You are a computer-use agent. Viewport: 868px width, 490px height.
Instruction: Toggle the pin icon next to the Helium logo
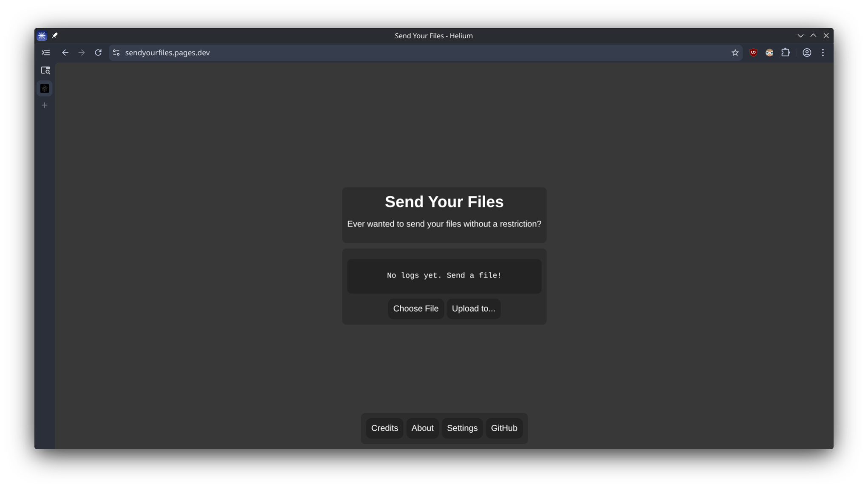[55, 35]
